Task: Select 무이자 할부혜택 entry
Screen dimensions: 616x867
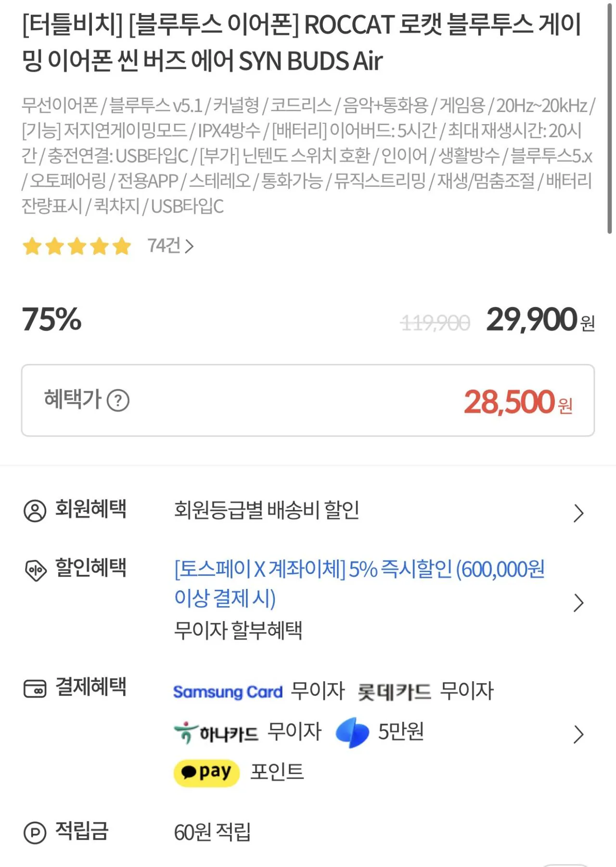Action: (238, 630)
